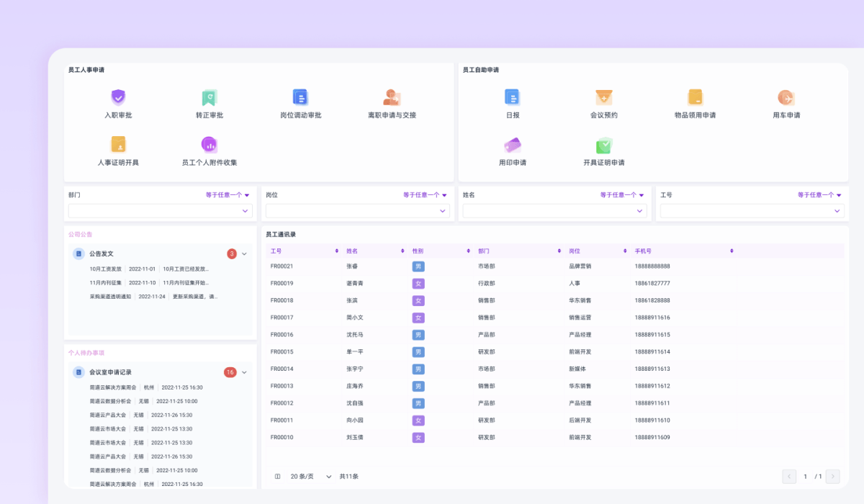Sort by 手机号 column arrows

pyautogui.click(x=732, y=251)
